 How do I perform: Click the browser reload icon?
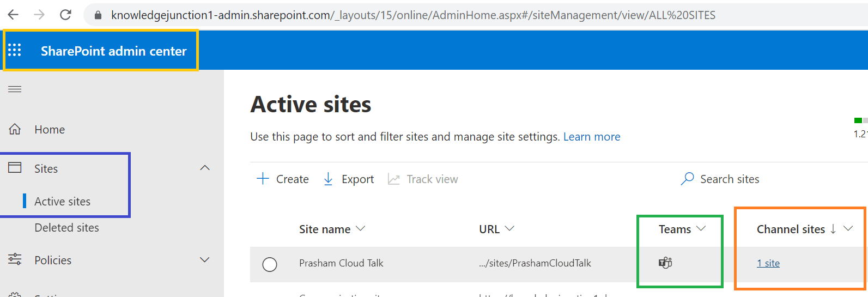(x=65, y=15)
